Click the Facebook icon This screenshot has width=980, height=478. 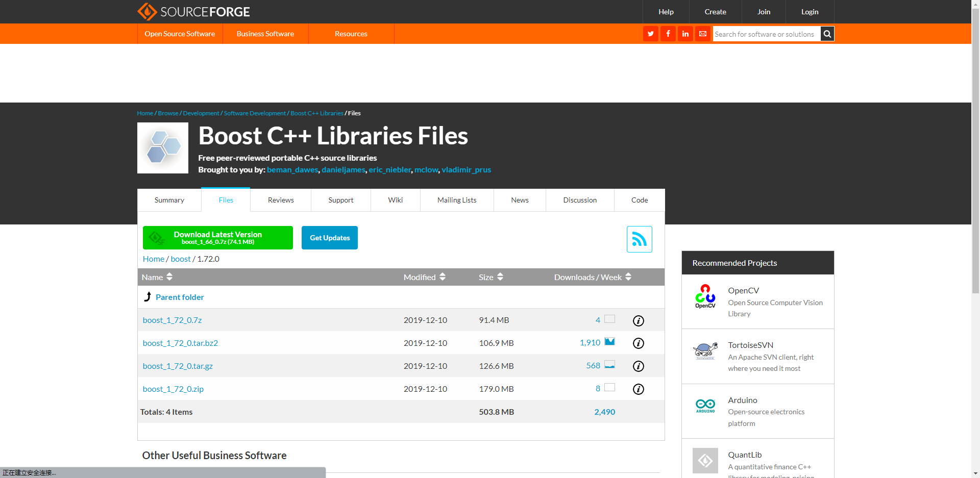[668, 34]
